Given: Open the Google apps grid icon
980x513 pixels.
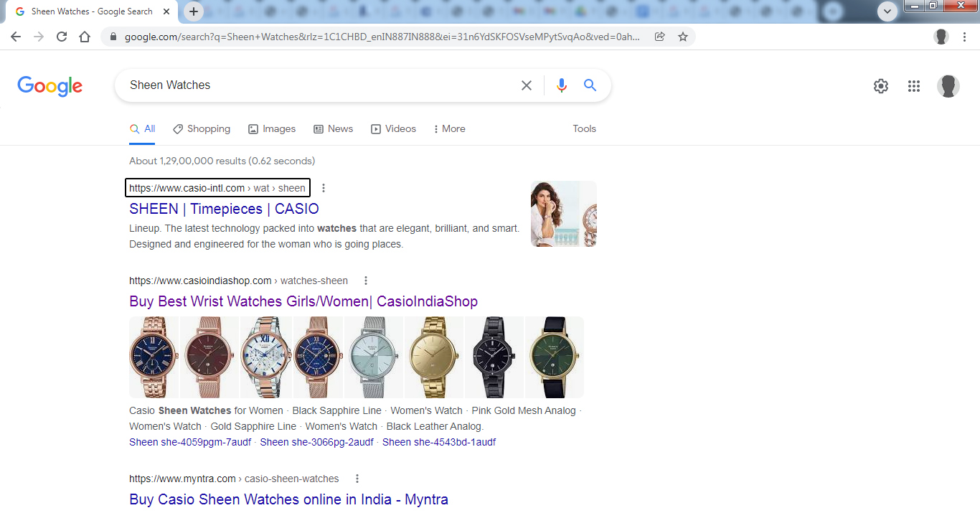Looking at the screenshot, I should [913, 86].
